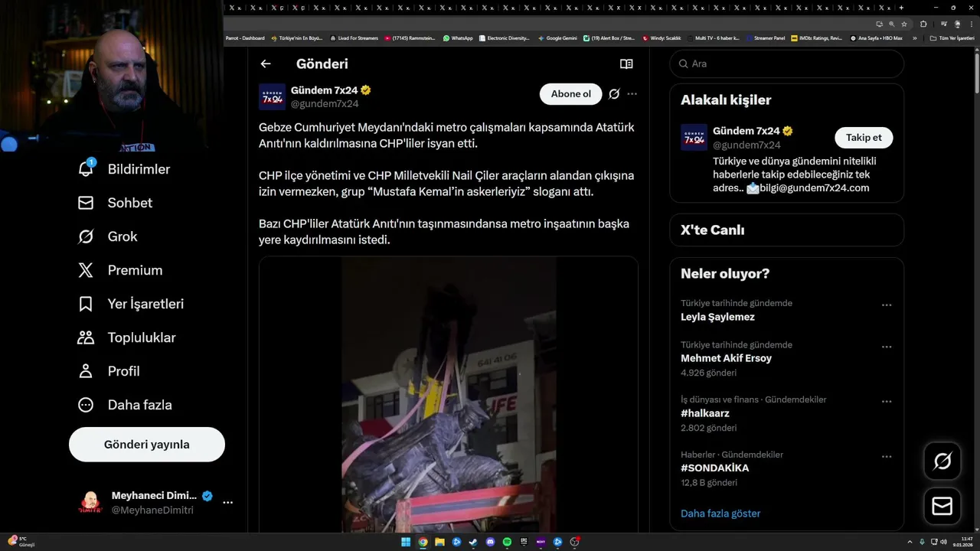Screen dimensions: 980x551
Task: Open Topluluklar in the sidebar
Action: (126, 337)
